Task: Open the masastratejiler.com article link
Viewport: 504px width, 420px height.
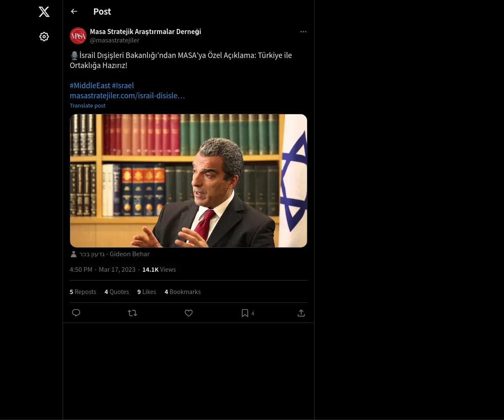Action: tap(127, 96)
